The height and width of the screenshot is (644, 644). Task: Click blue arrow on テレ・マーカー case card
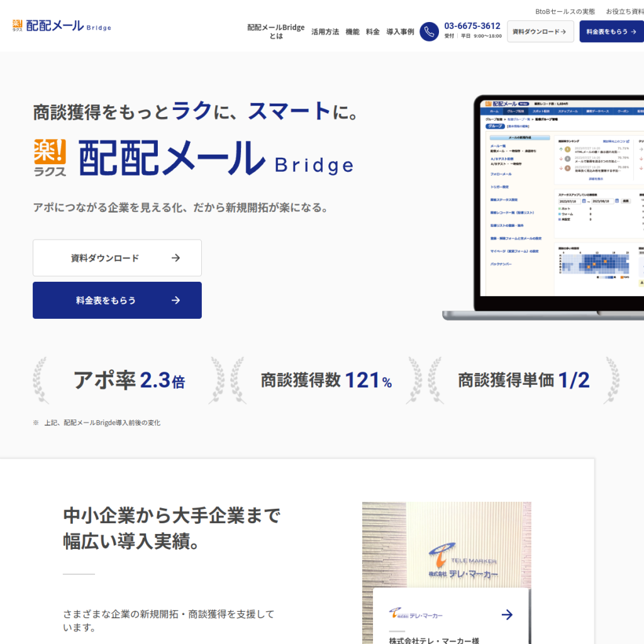508,614
